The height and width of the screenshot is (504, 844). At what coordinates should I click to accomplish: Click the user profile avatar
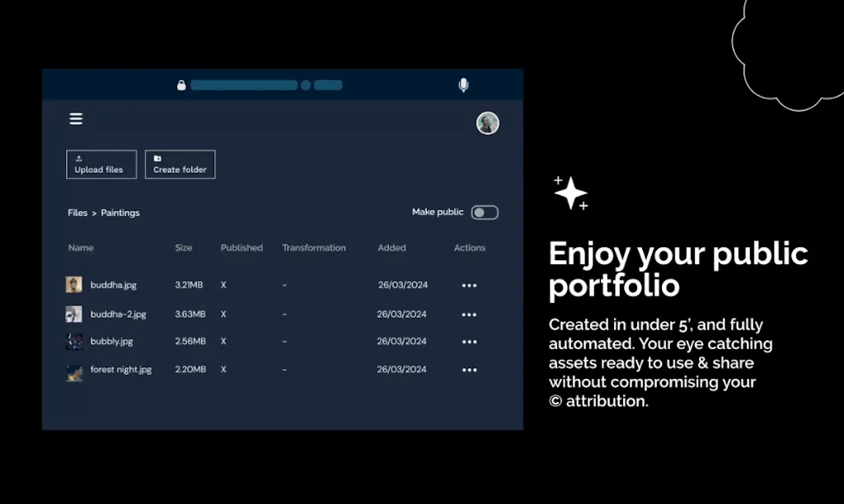tap(487, 123)
